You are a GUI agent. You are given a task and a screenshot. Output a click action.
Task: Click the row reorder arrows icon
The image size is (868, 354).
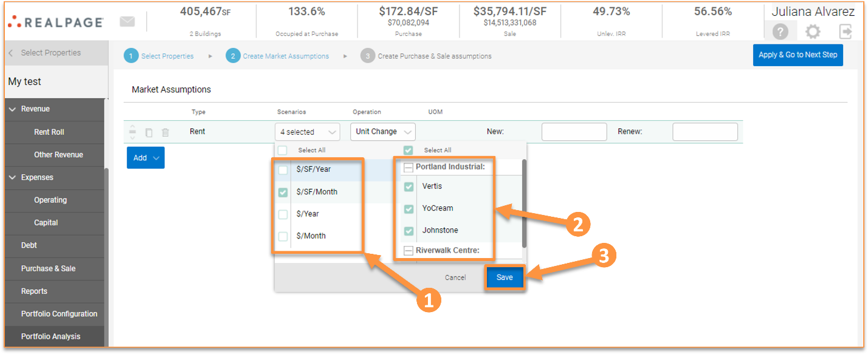133,132
